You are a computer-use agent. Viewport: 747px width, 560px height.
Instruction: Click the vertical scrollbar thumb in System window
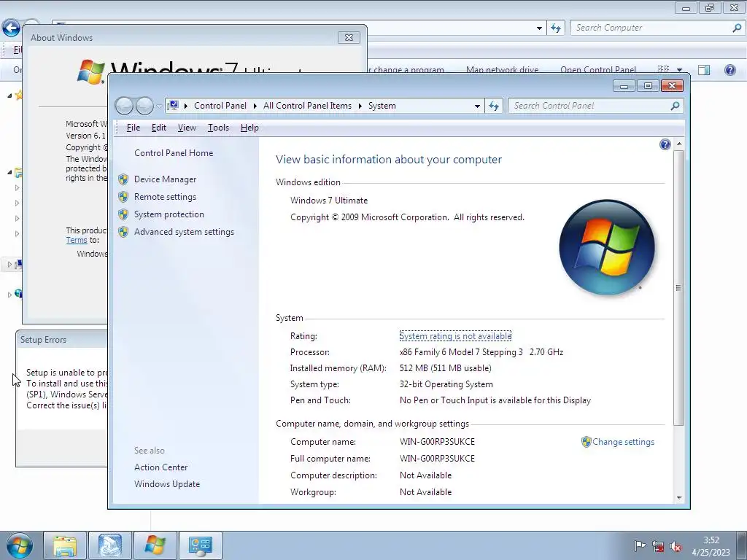coord(679,287)
